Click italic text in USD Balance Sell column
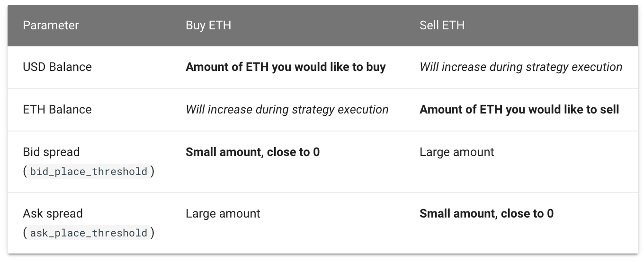 pyautogui.click(x=521, y=67)
